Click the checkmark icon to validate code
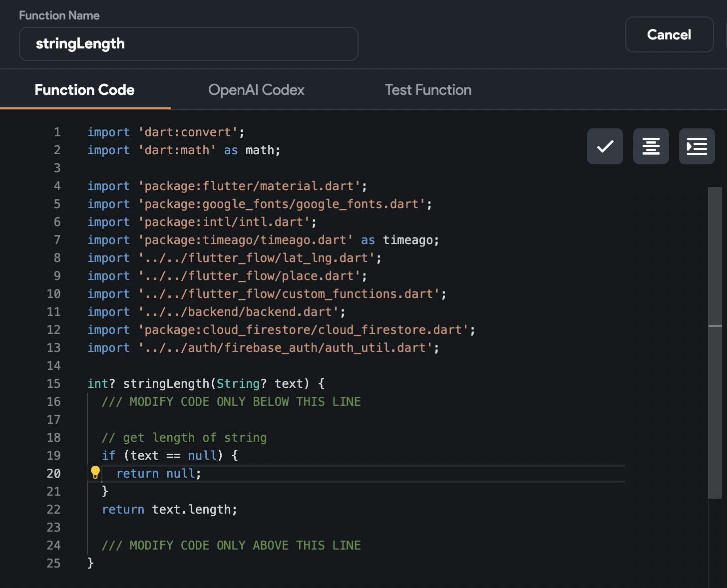This screenshot has height=588, width=727. [605, 146]
